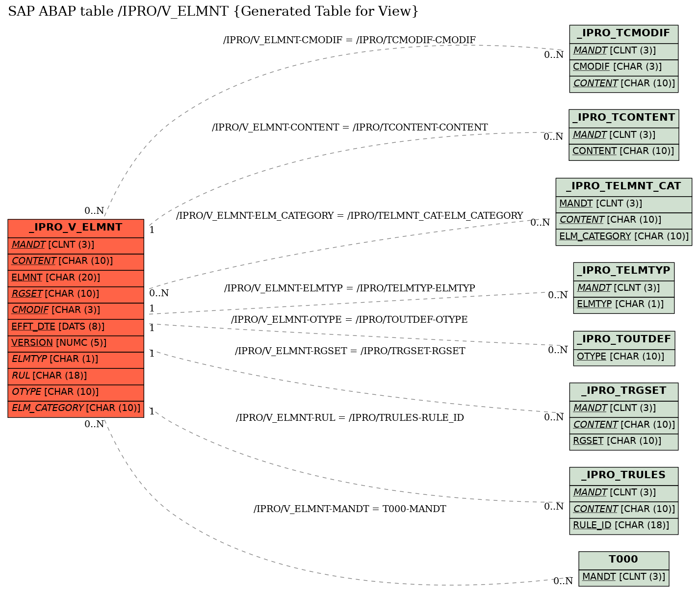Click the MANDT = T000-MANDT relation label
The image size is (700, 591).
(x=350, y=509)
